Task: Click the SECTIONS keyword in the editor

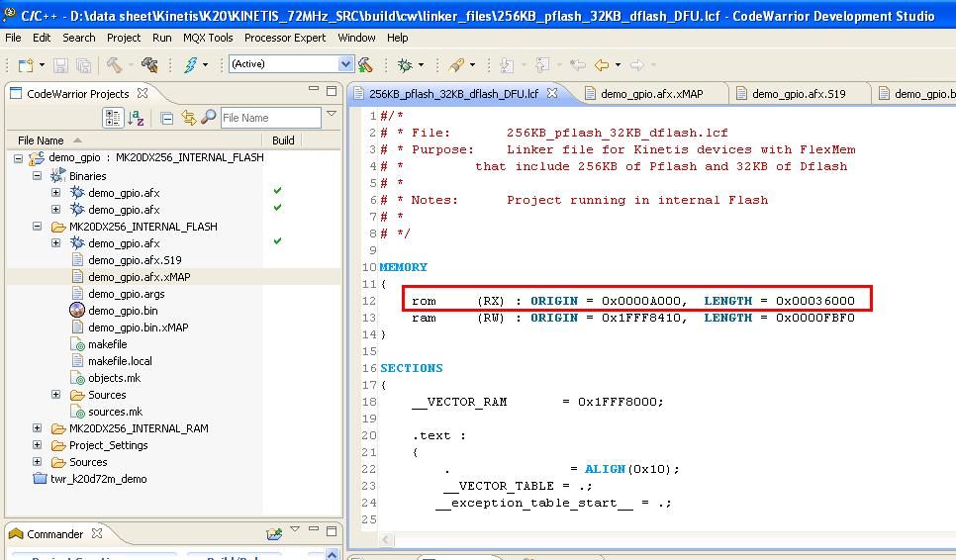Action: point(412,368)
